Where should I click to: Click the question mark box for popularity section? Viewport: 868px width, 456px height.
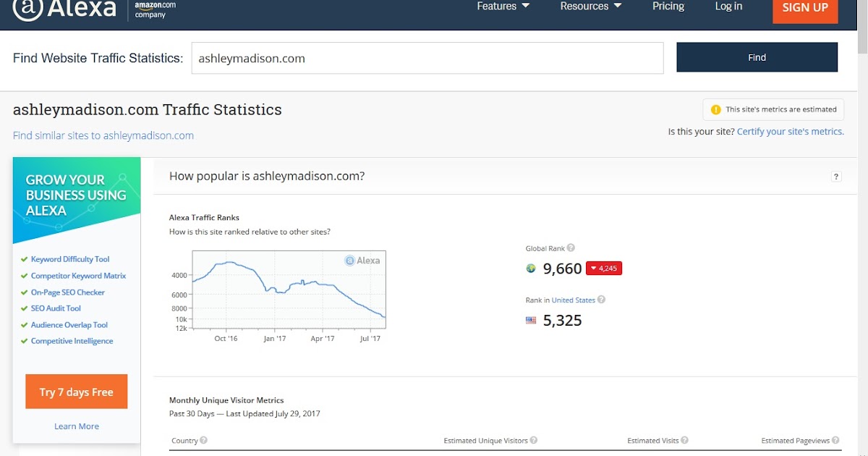tap(836, 176)
